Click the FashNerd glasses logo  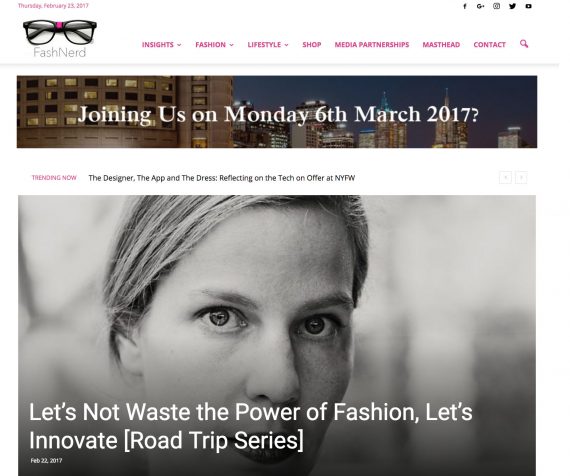coord(60,39)
